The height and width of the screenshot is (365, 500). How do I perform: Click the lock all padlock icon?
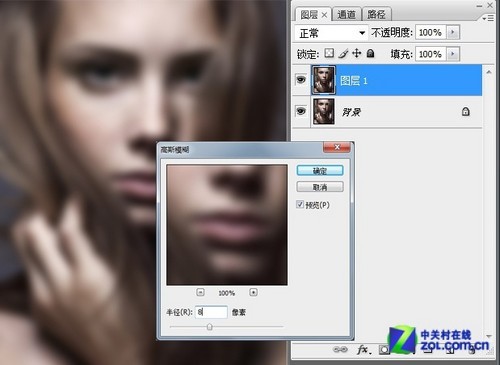(370, 53)
